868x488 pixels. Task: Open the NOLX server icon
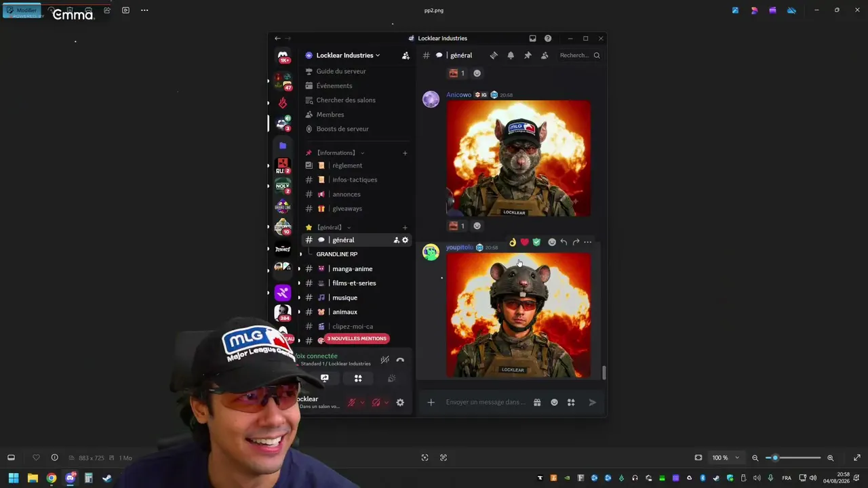pyautogui.click(x=283, y=186)
